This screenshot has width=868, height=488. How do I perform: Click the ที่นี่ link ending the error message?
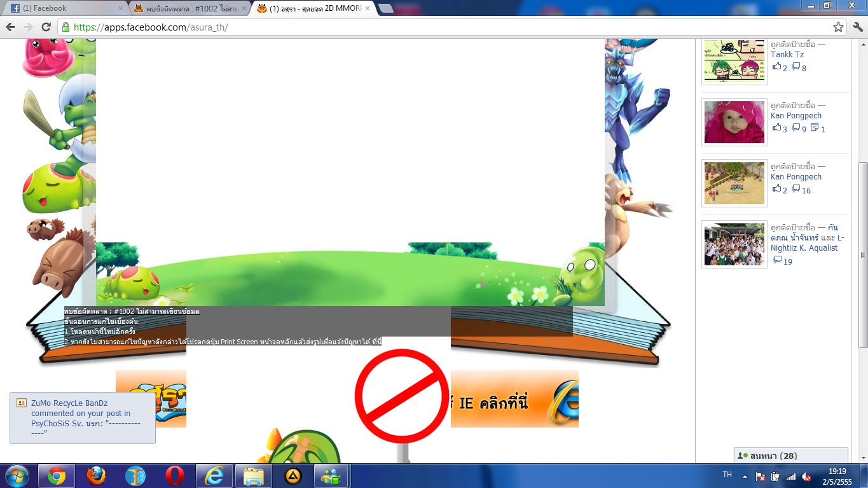[x=375, y=342]
